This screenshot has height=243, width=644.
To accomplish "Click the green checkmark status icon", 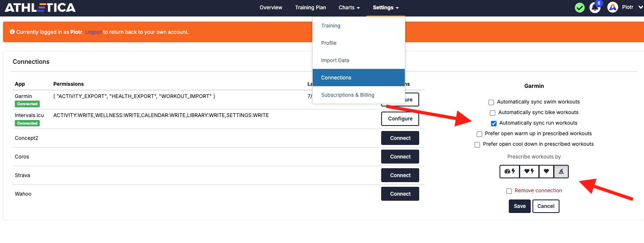I will (580, 8).
